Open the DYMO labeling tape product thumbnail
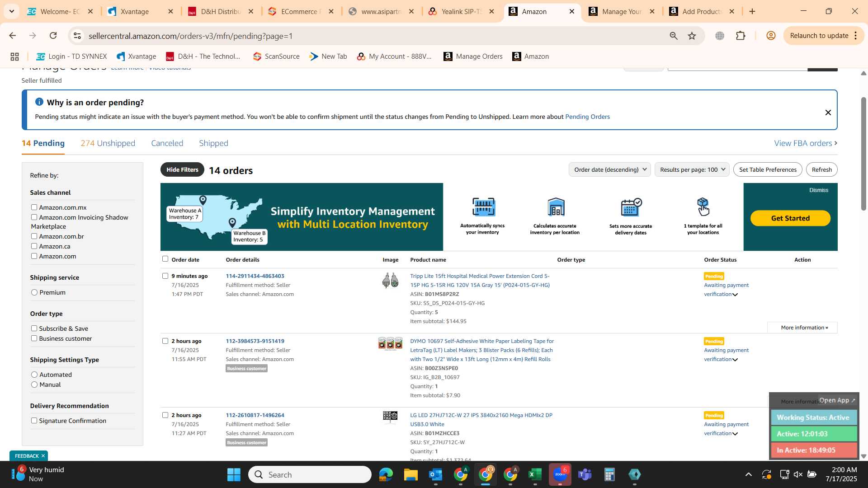868x488 pixels. click(x=390, y=344)
